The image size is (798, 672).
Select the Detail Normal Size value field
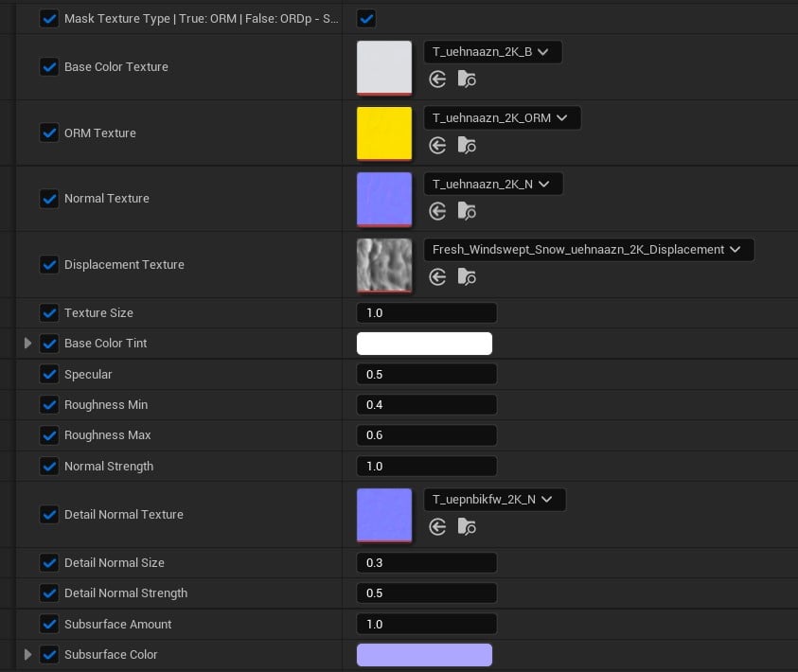pos(427,562)
